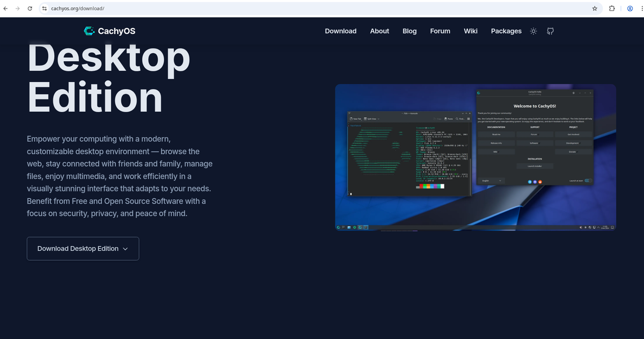The image size is (644, 339).
Task: Go to the Forum link
Action: [440, 31]
